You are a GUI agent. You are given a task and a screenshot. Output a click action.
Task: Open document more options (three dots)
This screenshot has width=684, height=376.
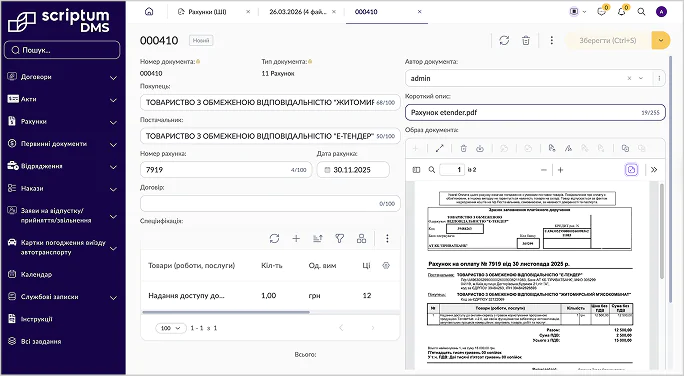pyautogui.click(x=551, y=41)
